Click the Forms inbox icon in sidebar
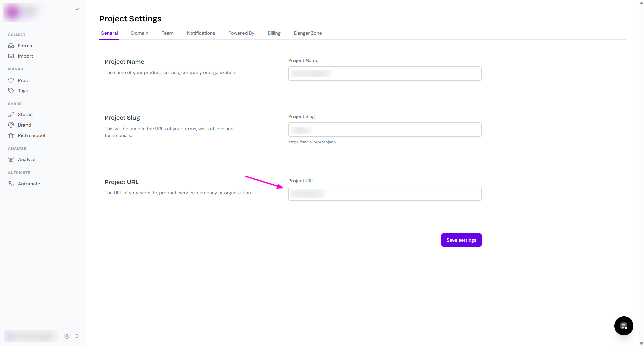This screenshot has width=644, height=346. tap(11, 46)
